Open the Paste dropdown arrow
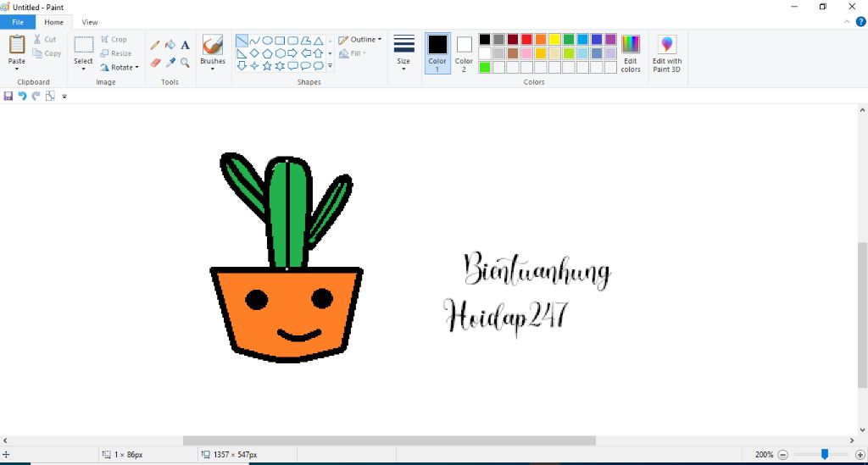The height and width of the screenshot is (465, 868). [x=17, y=69]
